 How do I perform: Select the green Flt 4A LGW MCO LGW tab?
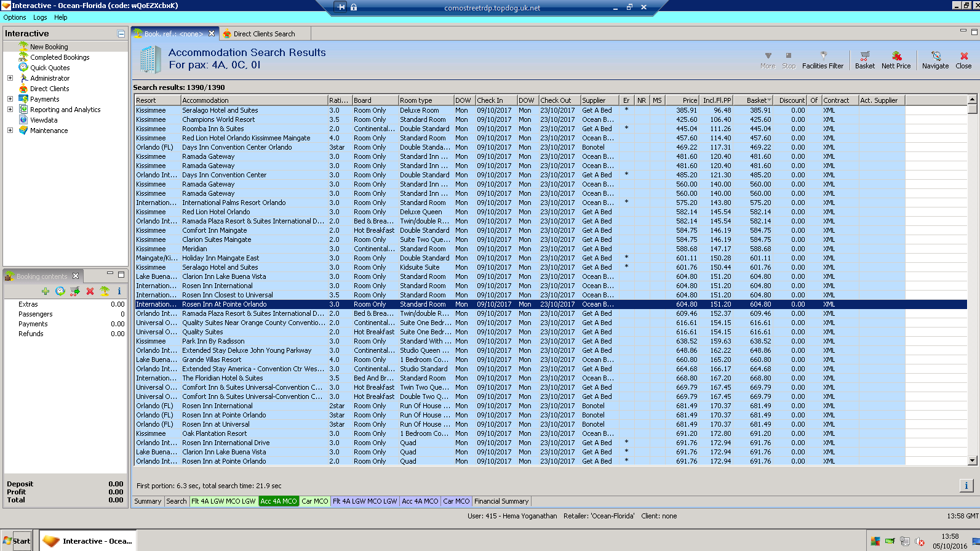223,501
